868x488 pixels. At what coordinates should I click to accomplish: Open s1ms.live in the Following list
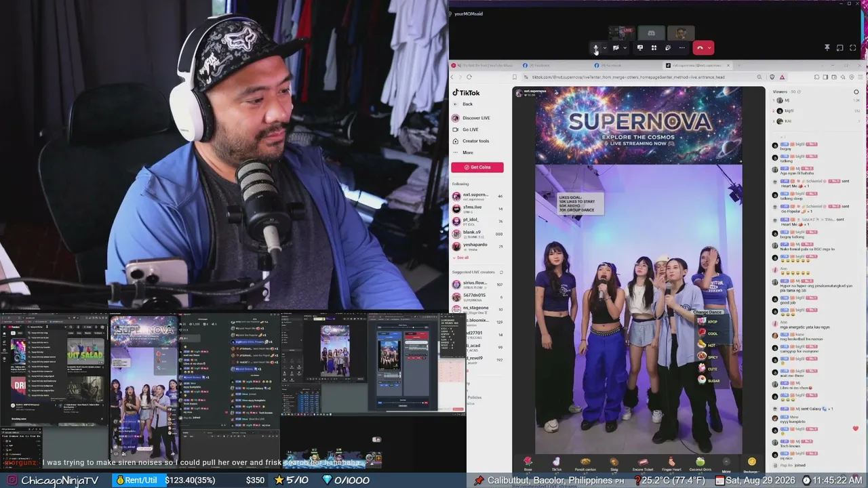click(x=477, y=209)
